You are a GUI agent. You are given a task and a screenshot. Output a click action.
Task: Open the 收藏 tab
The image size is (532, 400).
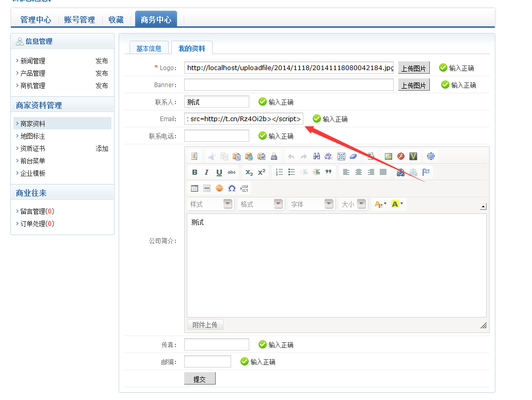[116, 20]
